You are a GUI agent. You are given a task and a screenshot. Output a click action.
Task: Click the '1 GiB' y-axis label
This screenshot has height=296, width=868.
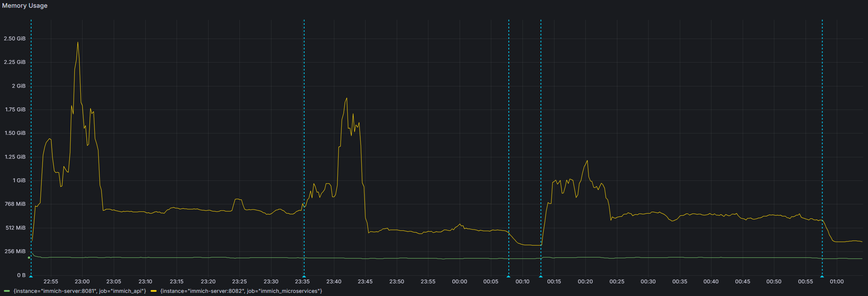pyautogui.click(x=19, y=180)
